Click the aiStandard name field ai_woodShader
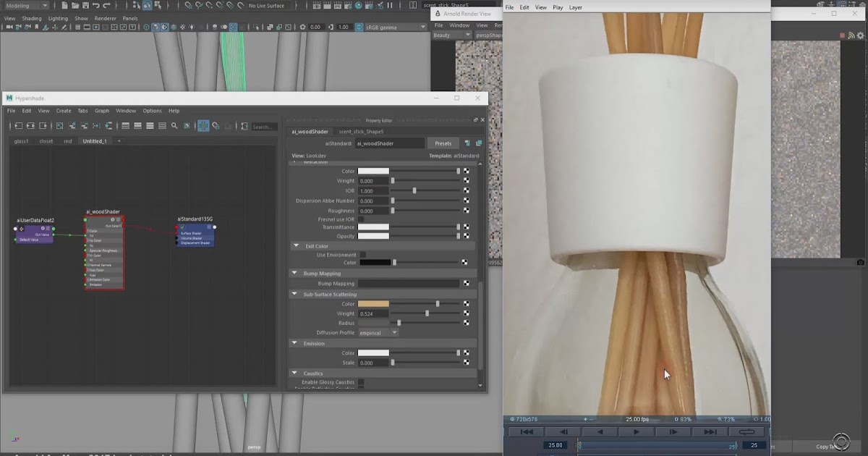The width and height of the screenshot is (868, 456). point(390,143)
